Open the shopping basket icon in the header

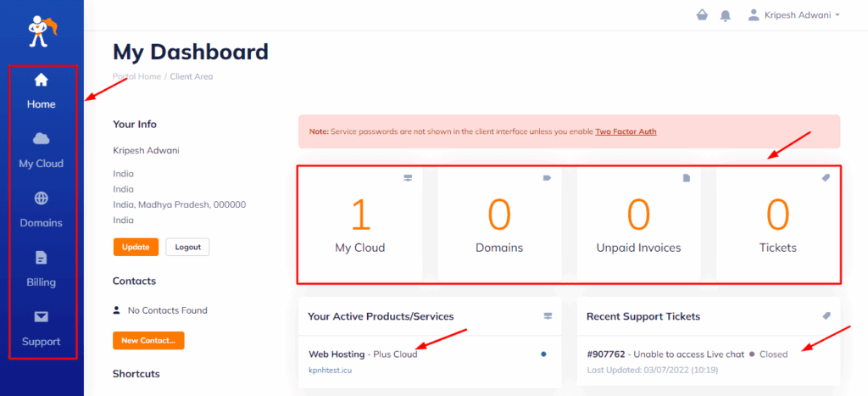pyautogui.click(x=700, y=15)
